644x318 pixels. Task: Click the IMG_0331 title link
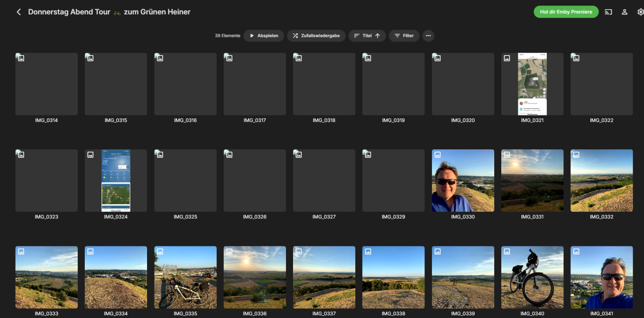point(532,217)
